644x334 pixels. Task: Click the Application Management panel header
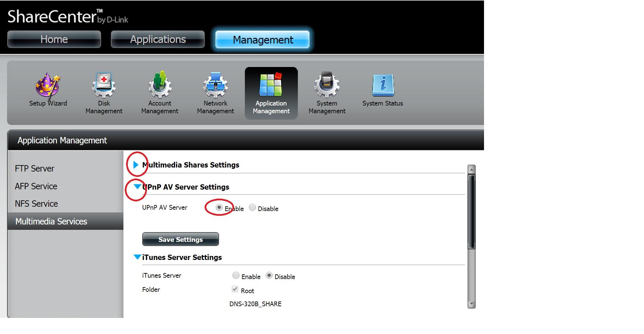click(246, 140)
